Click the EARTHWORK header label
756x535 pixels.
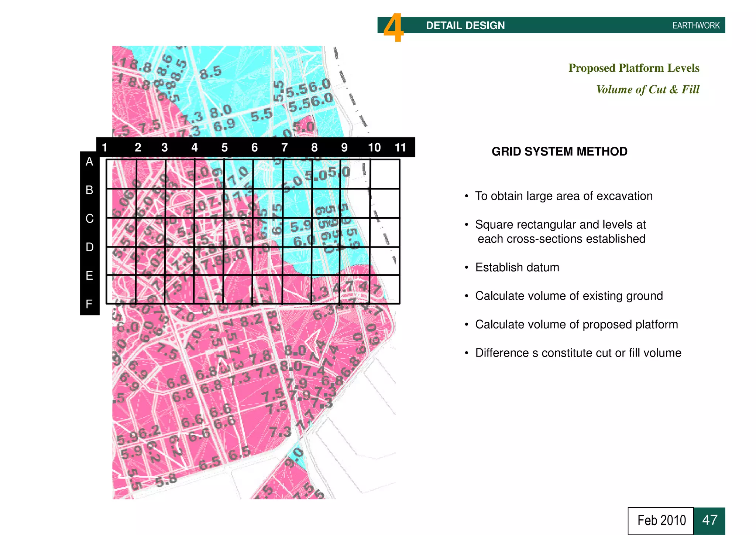[x=695, y=25]
